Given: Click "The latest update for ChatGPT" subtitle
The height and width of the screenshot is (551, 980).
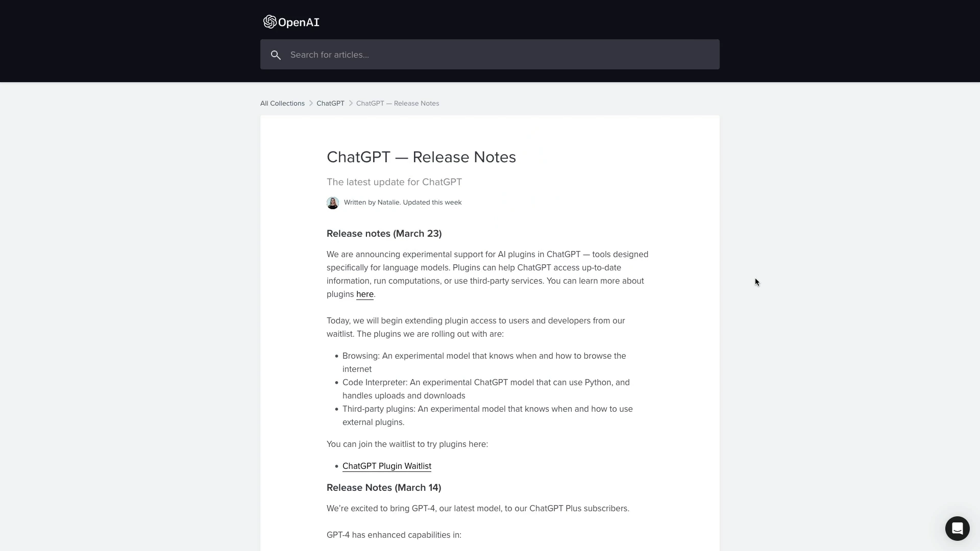Looking at the screenshot, I should pyautogui.click(x=394, y=182).
